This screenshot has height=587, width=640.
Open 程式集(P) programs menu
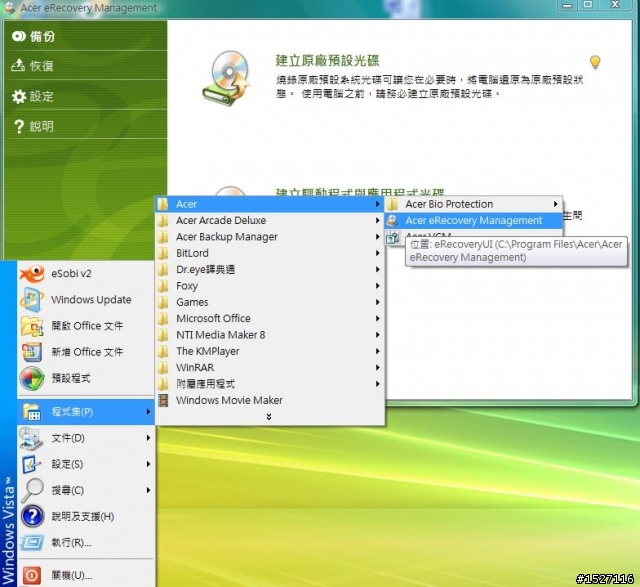click(86, 412)
